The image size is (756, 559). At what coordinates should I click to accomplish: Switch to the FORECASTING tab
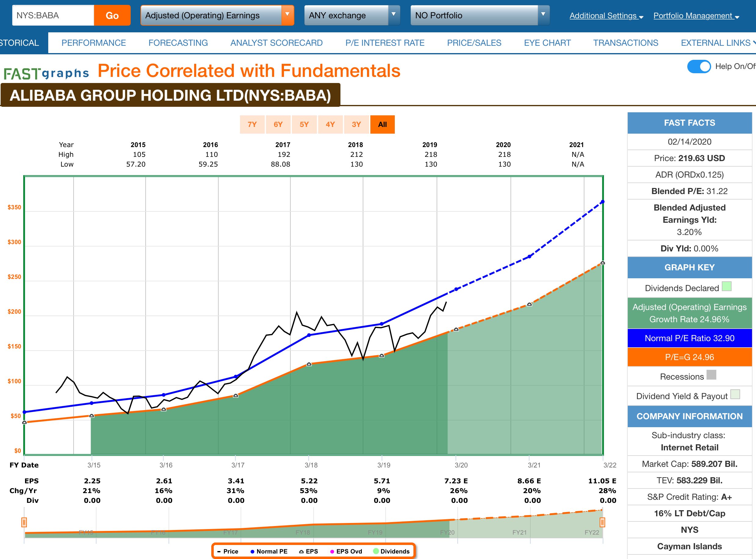pos(178,43)
